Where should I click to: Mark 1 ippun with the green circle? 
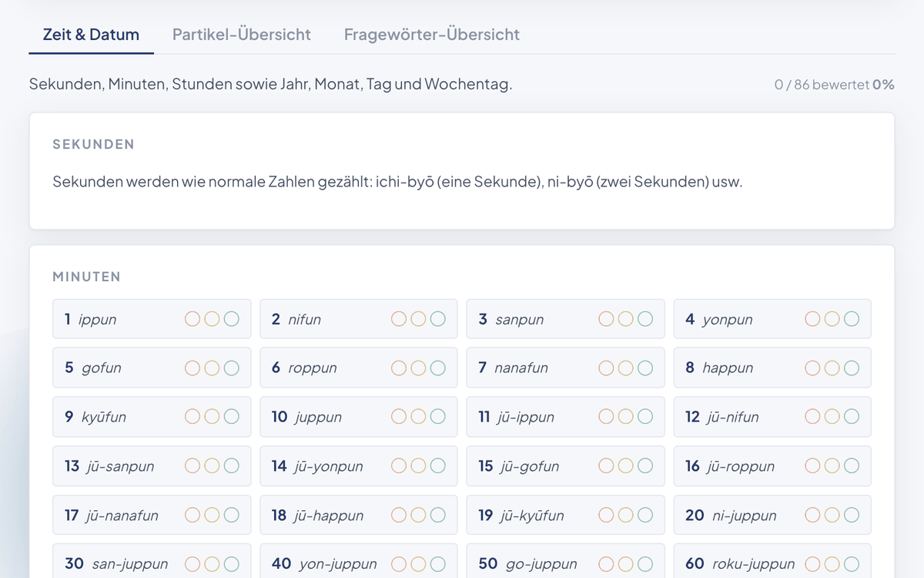232,319
